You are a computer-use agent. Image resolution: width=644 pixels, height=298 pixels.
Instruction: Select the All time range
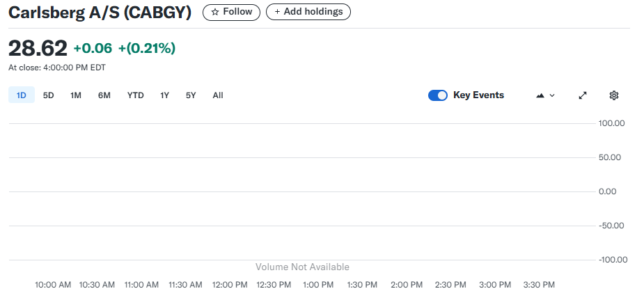[218, 95]
